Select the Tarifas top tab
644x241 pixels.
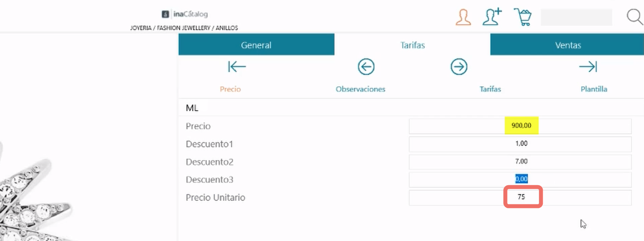click(413, 45)
